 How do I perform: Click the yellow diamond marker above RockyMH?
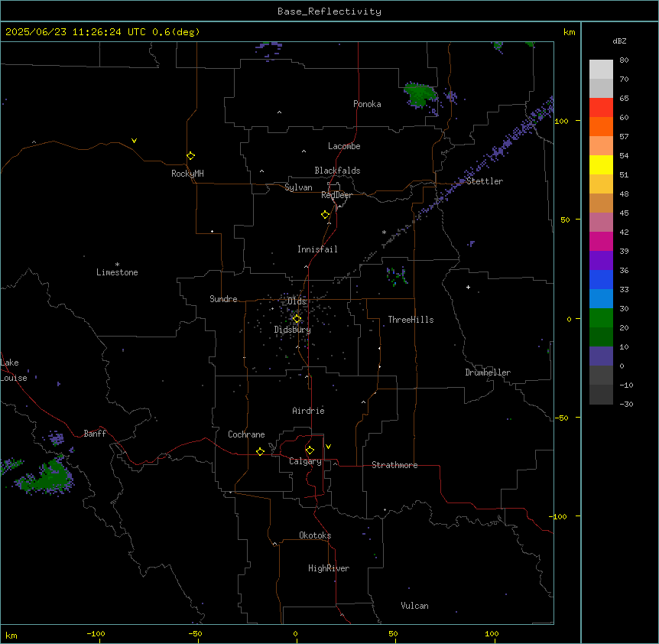(190, 156)
